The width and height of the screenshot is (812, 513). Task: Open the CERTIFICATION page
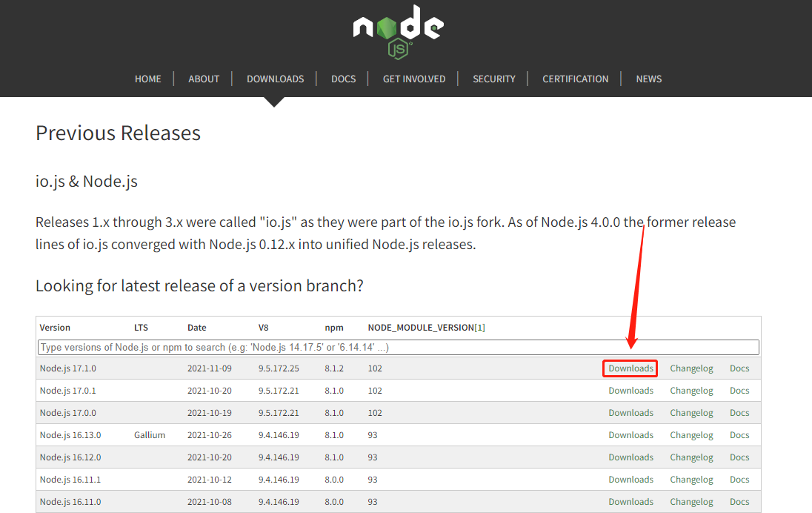[x=575, y=79]
